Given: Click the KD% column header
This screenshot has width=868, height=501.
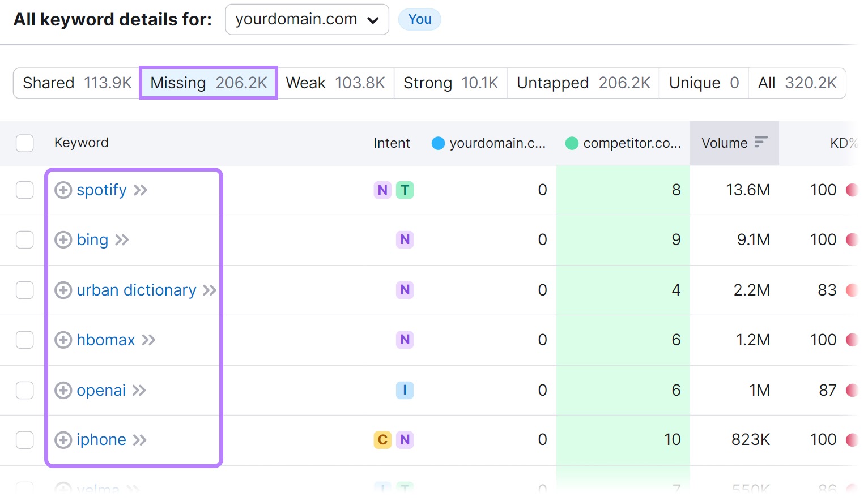Looking at the screenshot, I should pos(844,143).
